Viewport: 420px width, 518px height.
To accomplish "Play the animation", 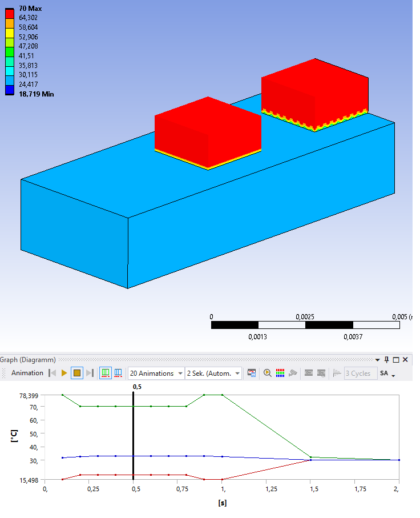I will click(64, 373).
